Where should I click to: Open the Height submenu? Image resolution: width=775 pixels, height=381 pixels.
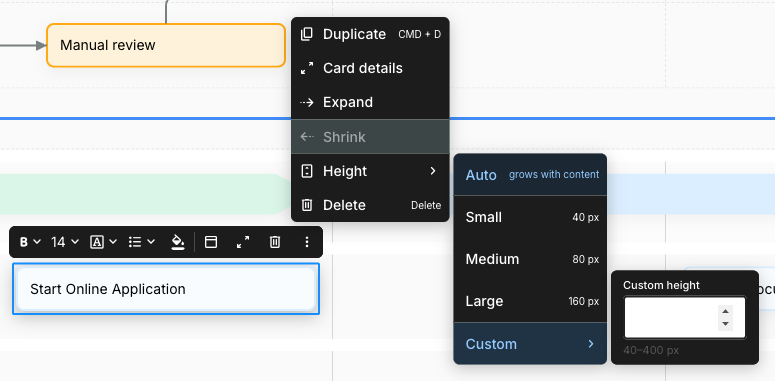click(x=370, y=171)
